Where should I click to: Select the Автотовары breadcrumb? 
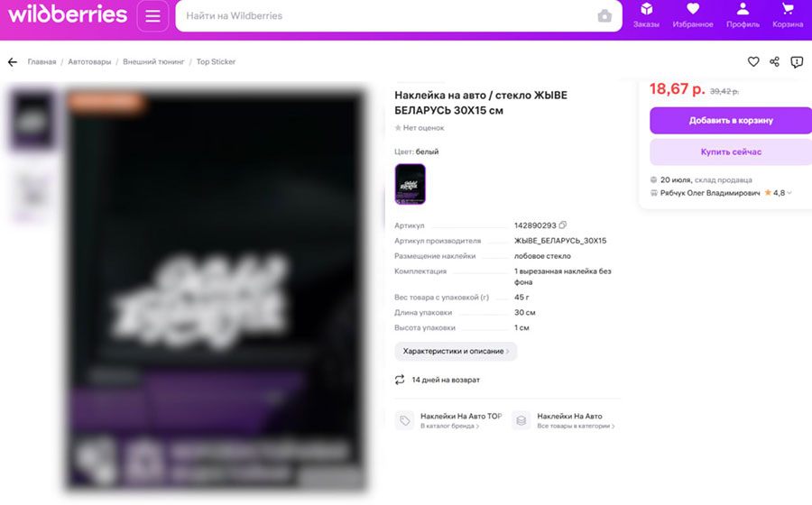click(89, 61)
